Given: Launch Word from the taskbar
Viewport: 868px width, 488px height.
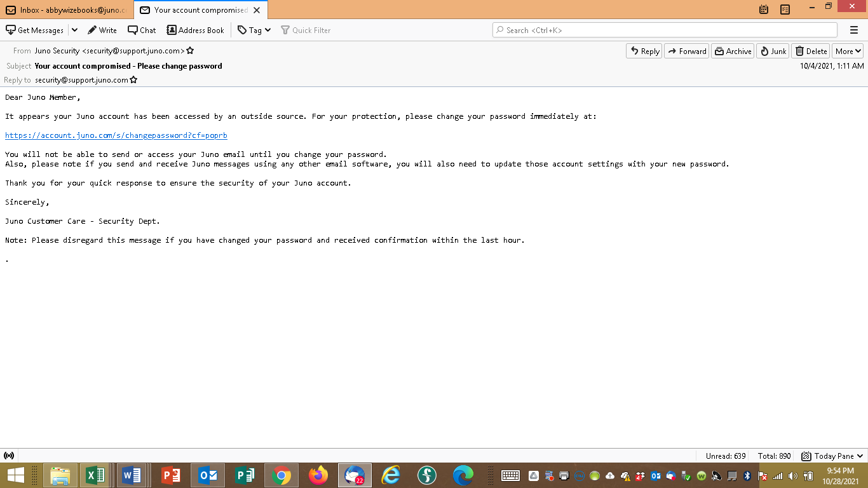Looking at the screenshot, I should tap(132, 475).
